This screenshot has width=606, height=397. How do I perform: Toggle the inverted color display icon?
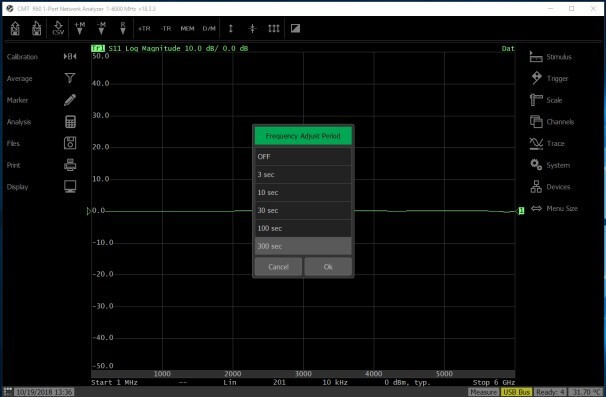295,29
